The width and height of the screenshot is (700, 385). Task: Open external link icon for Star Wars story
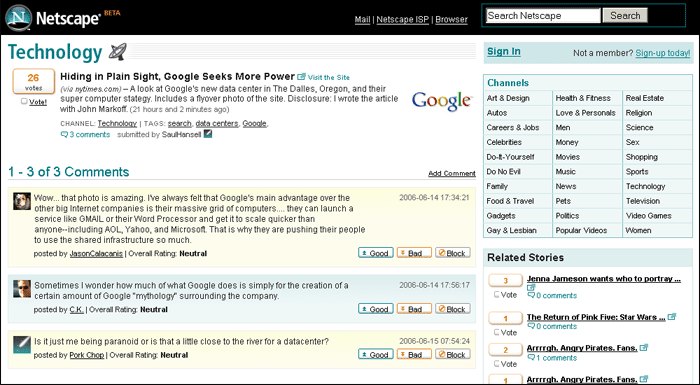pos(672,317)
